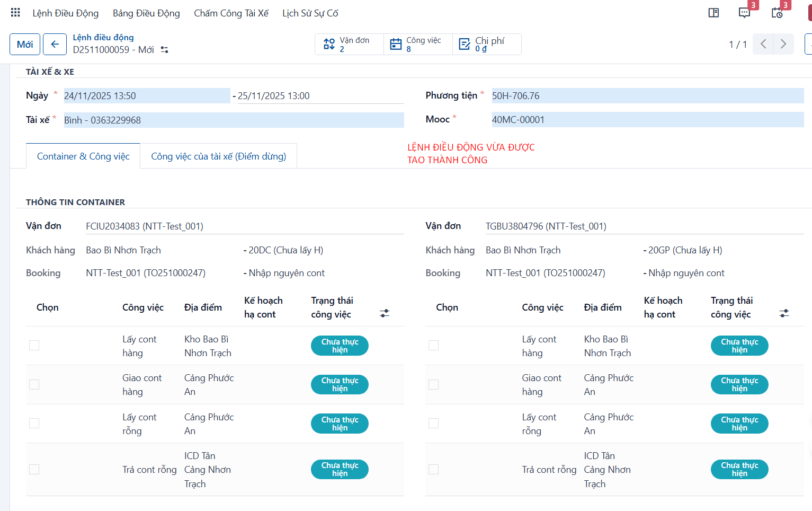Check Giao cont hàng row of TGBU3804796
812x511 pixels.
tap(434, 384)
